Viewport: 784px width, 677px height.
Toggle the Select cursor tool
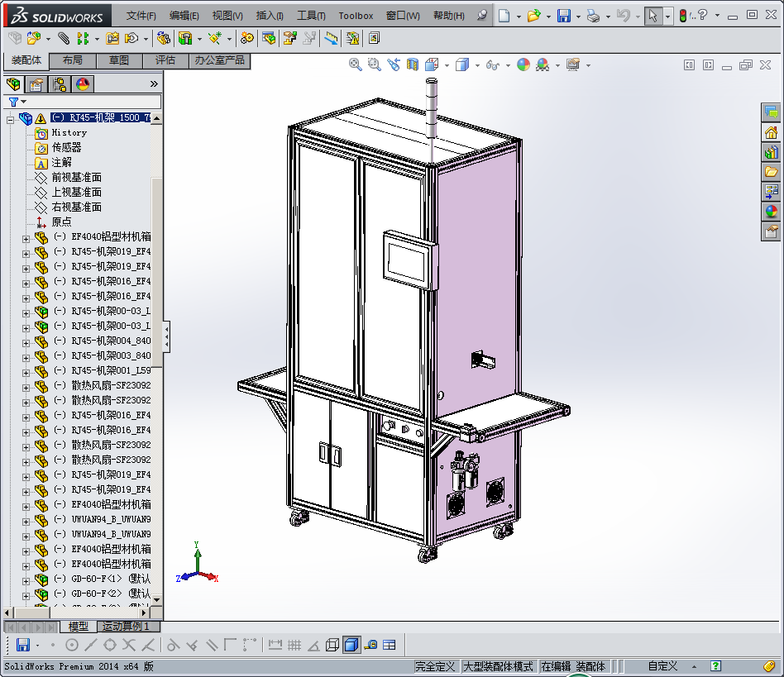(x=653, y=16)
